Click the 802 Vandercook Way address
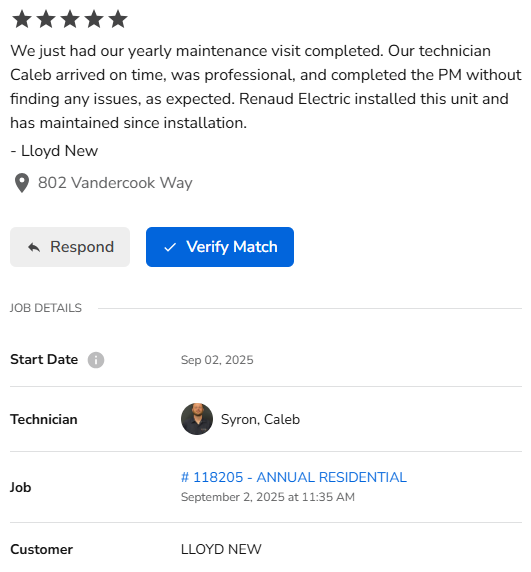531x572 pixels. point(115,183)
